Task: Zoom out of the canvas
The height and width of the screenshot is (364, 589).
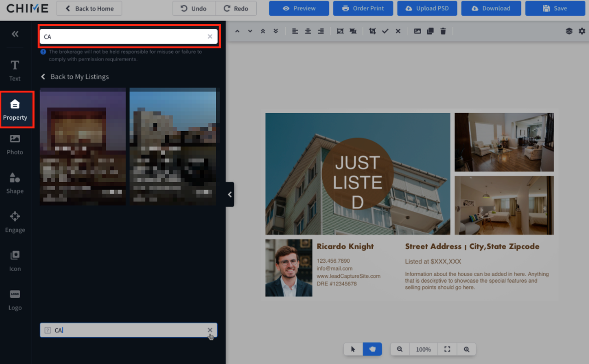Action: (x=400, y=349)
